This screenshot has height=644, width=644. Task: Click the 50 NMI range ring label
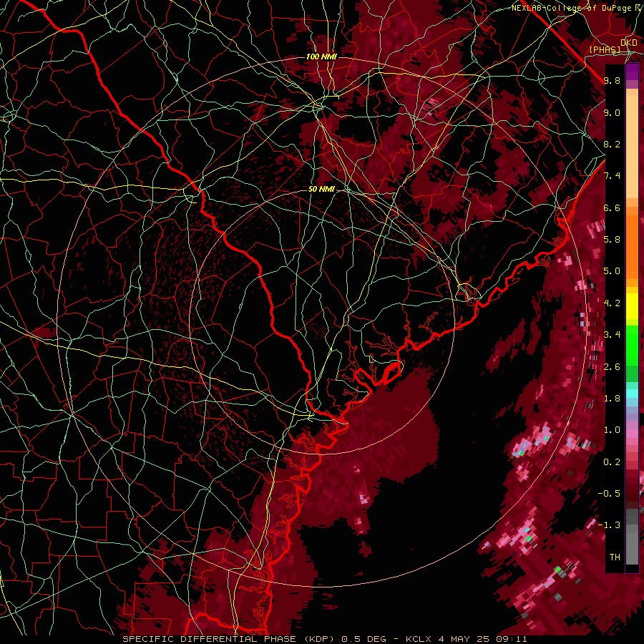coord(321,190)
